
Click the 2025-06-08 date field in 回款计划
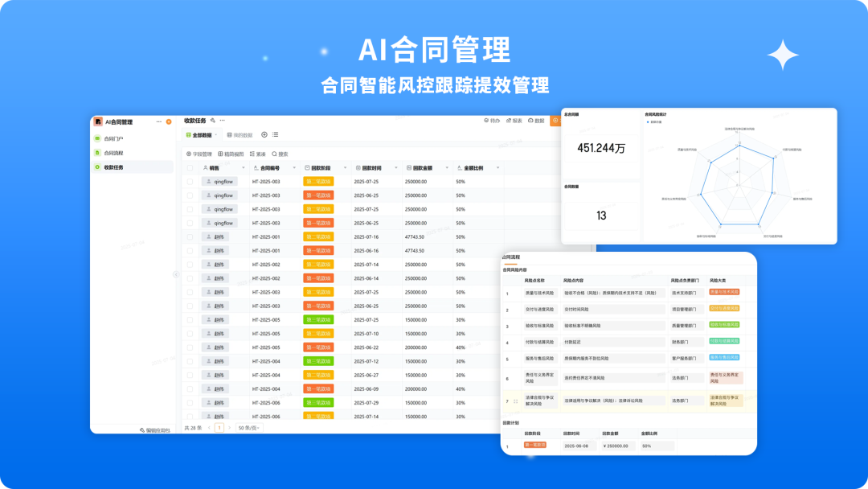[x=579, y=446]
